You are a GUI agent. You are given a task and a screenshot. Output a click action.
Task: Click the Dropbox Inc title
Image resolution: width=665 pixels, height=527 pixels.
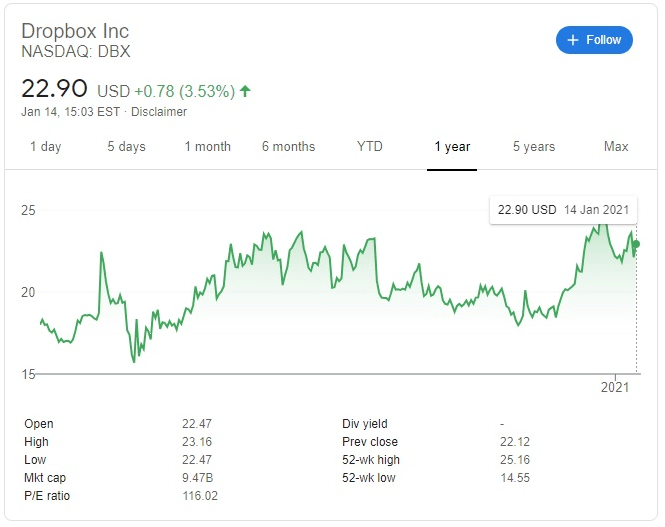(x=75, y=31)
